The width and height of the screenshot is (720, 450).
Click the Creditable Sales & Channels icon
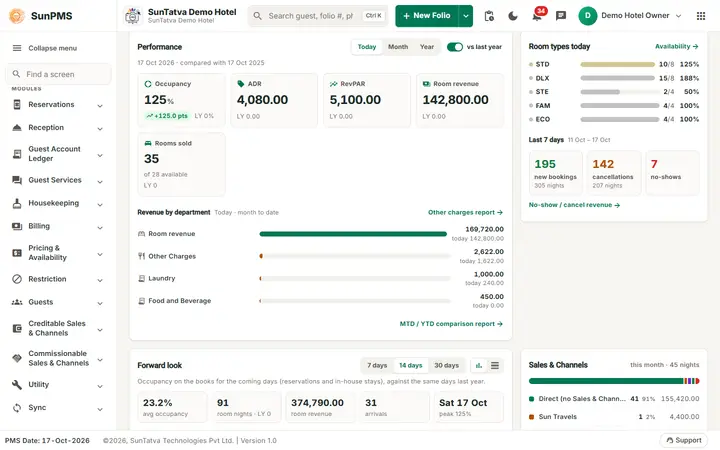[x=17, y=328]
